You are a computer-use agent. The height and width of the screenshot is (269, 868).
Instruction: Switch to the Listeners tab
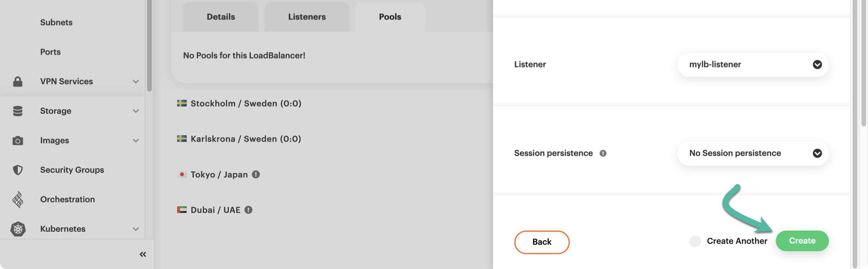(x=307, y=17)
